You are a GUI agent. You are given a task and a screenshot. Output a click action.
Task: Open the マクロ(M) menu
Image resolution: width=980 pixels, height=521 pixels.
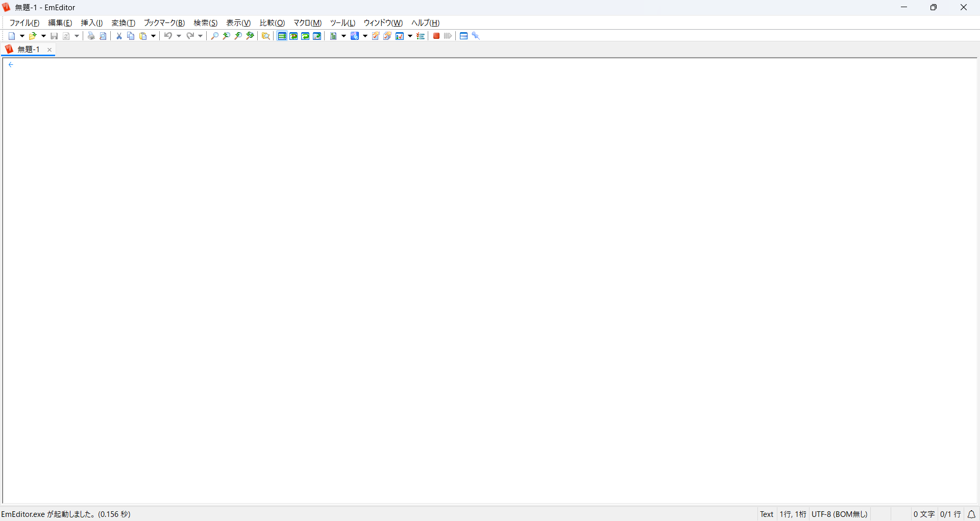tap(307, 23)
